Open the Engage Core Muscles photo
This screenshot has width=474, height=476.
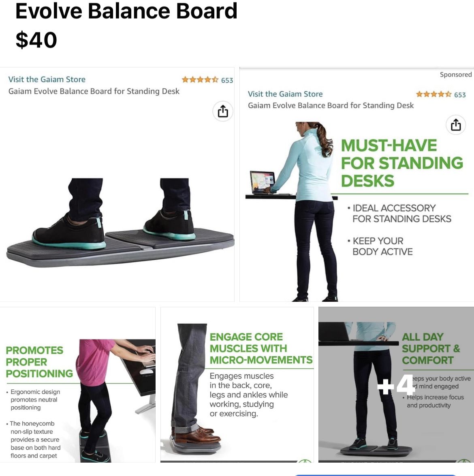click(x=237, y=384)
